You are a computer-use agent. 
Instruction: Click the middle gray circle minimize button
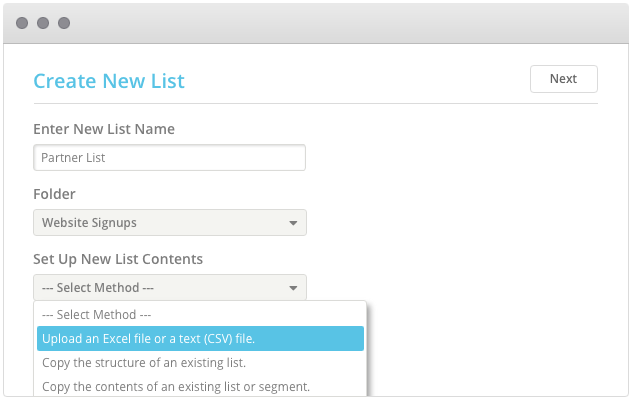(44, 22)
